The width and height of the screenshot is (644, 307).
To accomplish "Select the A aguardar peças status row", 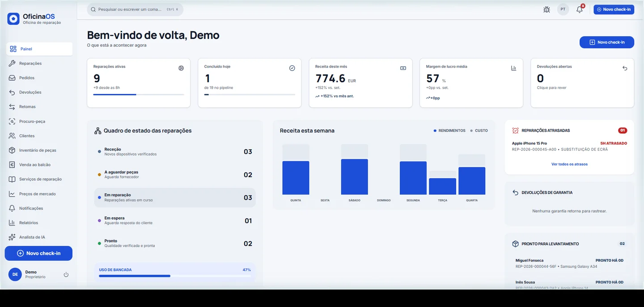I will pyautogui.click(x=175, y=175).
